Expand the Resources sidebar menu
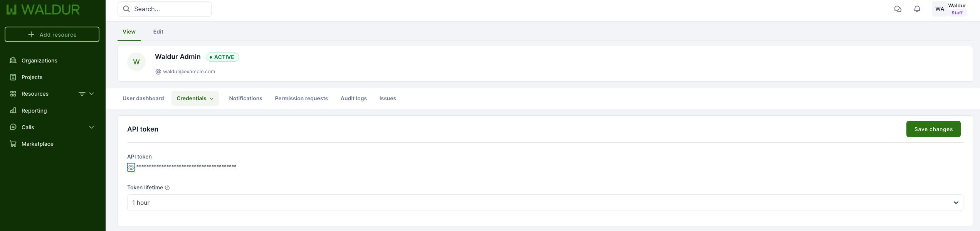980x231 pixels. [x=92, y=94]
